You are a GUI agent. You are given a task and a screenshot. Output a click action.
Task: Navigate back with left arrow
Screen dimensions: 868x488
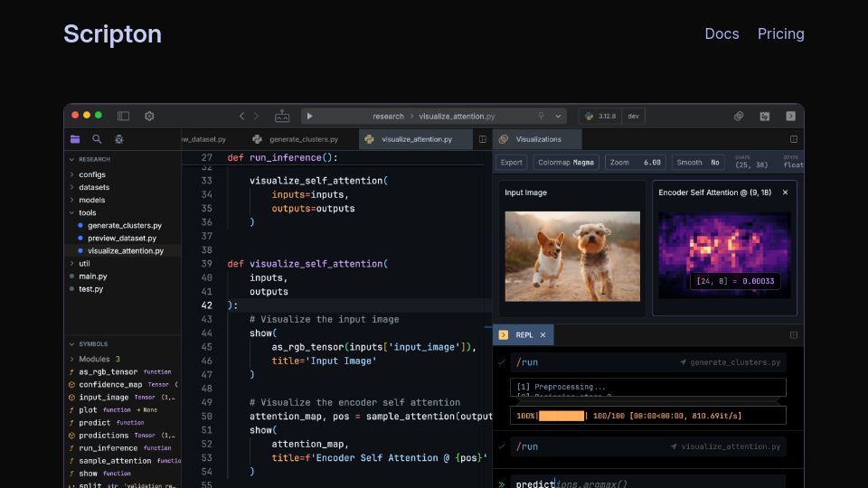[241, 116]
